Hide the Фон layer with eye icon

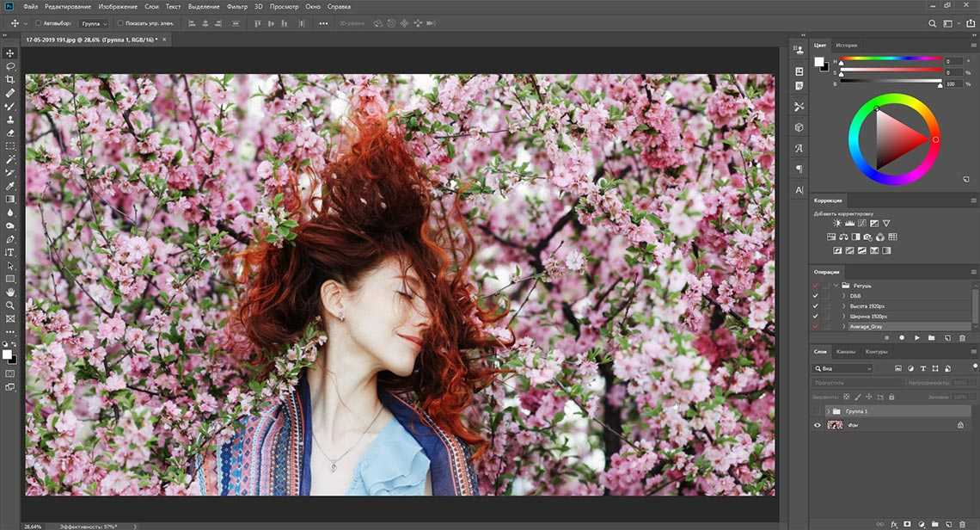tap(818, 425)
